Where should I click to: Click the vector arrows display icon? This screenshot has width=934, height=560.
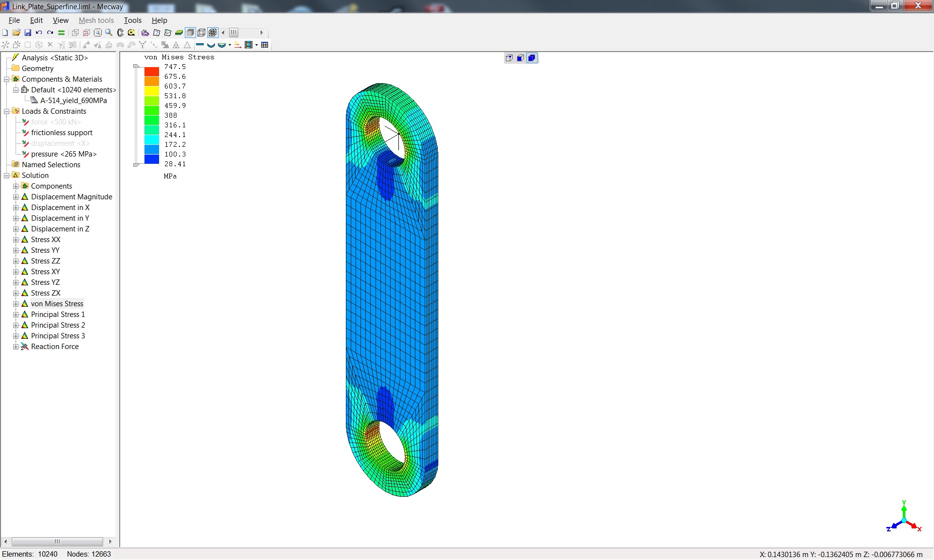(238, 45)
